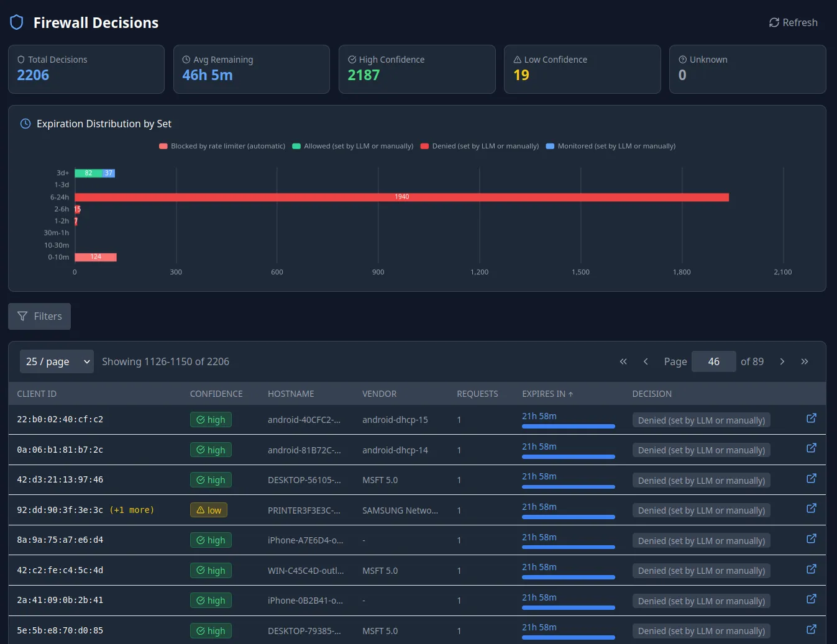
Task: Click the expiry bar for 42:c2:fe:c4:5c:4d
Action: tap(569, 578)
